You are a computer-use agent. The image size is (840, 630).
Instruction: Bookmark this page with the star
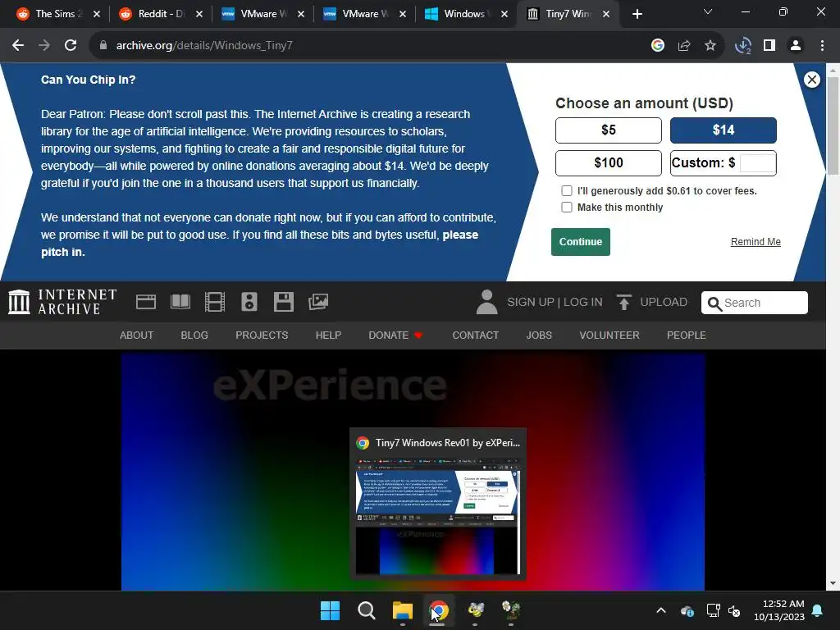[710, 46]
